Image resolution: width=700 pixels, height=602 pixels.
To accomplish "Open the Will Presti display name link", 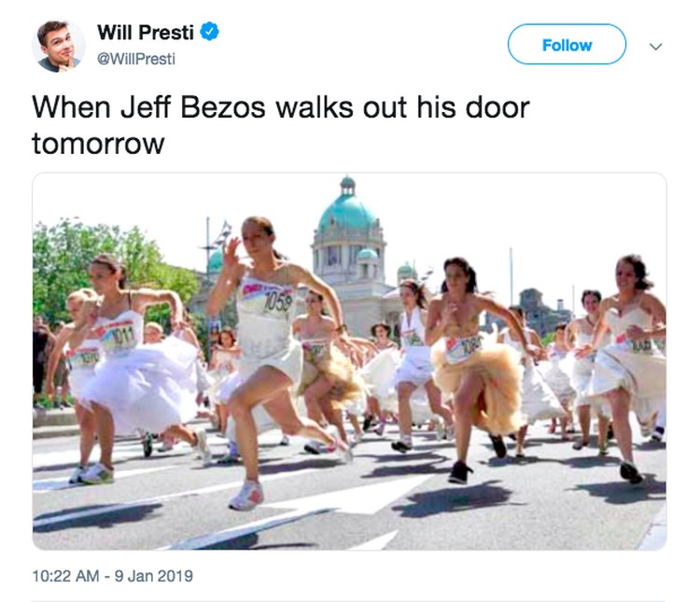I will click(x=146, y=32).
